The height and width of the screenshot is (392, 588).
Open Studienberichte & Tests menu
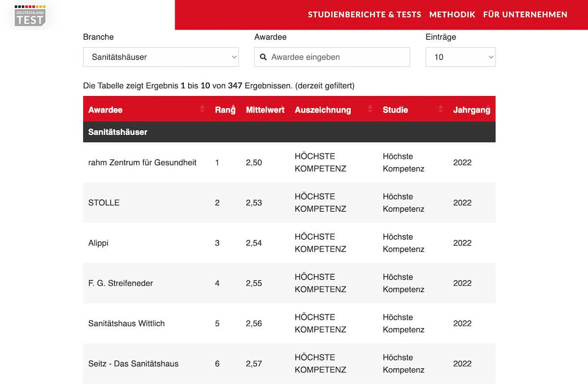[364, 15]
